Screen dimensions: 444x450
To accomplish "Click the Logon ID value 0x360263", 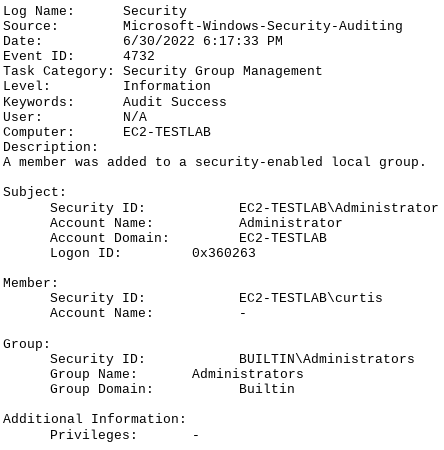I will click(224, 253).
